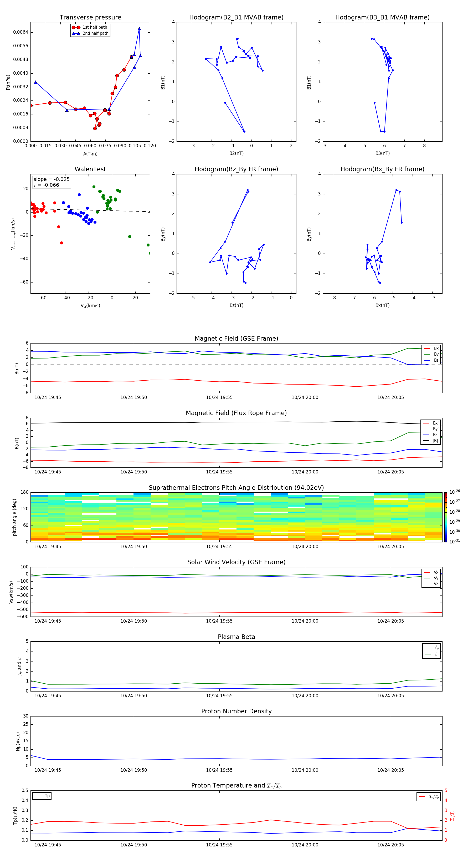Click 'Proton Number Density' plot title
This screenshot has width=473, height=868.
236,711
